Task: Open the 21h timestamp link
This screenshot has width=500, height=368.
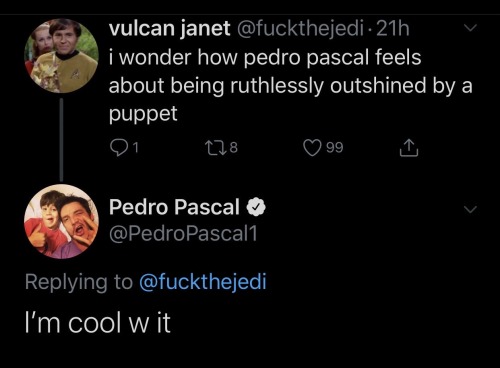Action: coord(393,29)
